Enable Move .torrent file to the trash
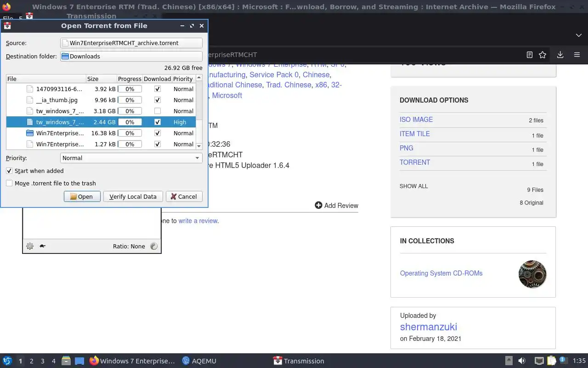This screenshot has height=368, width=588. click(9, 183)
